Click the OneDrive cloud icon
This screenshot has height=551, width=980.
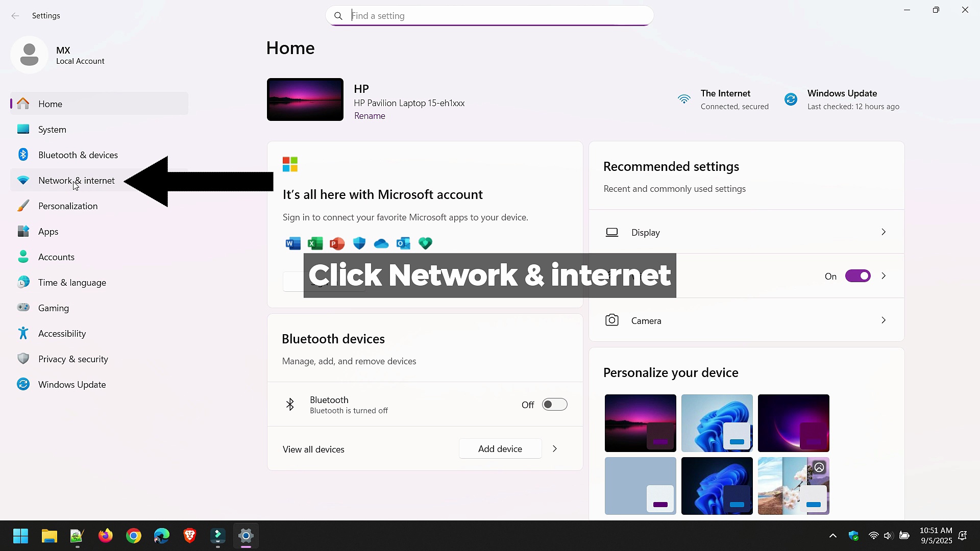tap(381, 244)
